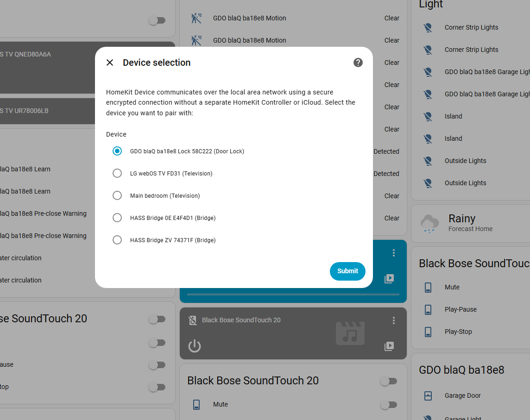Image resolution: width=530 pixels, height=420 pixels.
Task: Click the Garage Door icon in GDO blaQ card
Action: [x=428, y=395]
